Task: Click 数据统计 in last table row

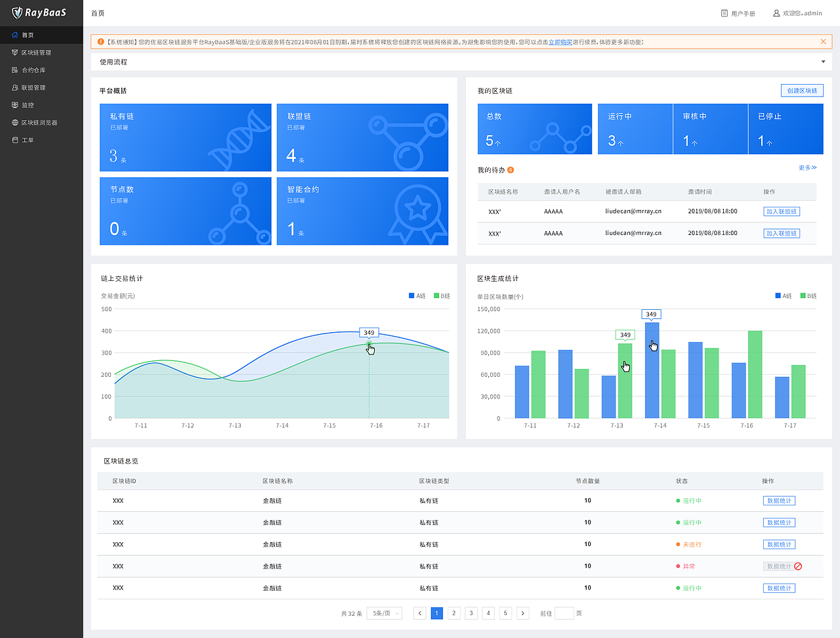Action: 779,588
